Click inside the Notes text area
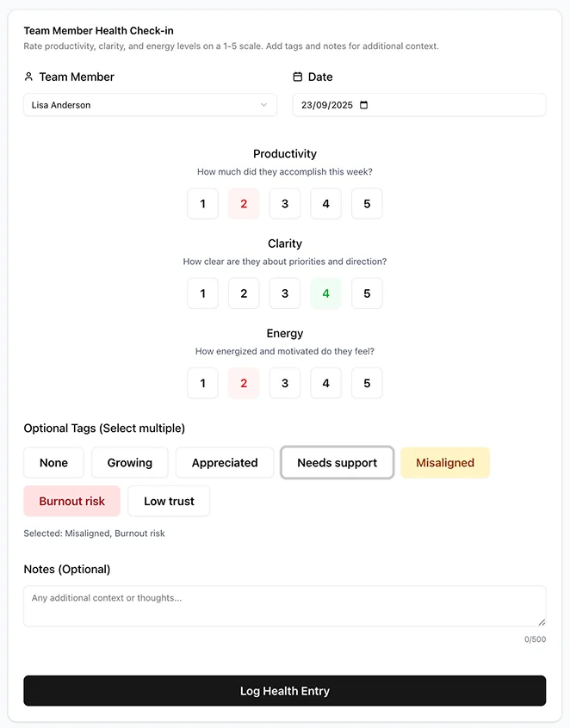 [284, 606]
